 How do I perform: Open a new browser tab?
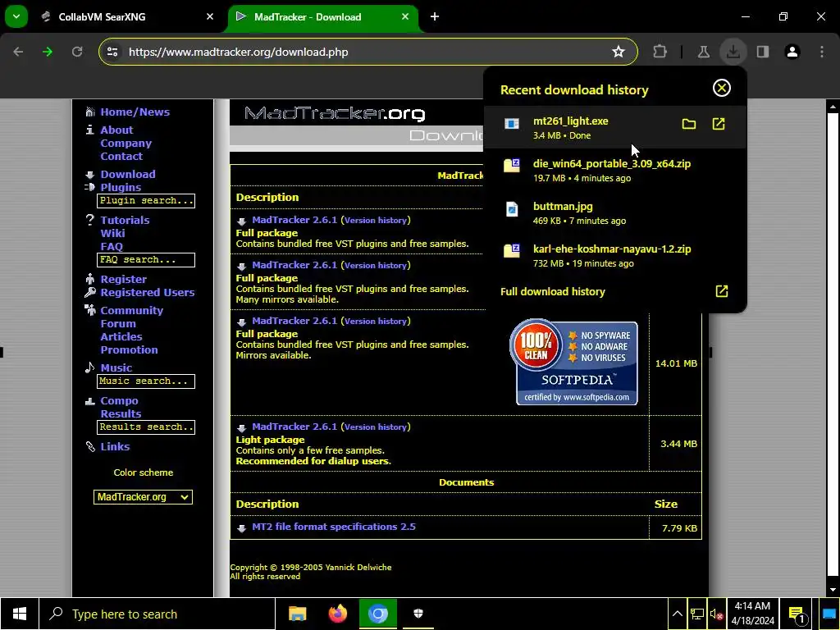[x=435, y=17]
